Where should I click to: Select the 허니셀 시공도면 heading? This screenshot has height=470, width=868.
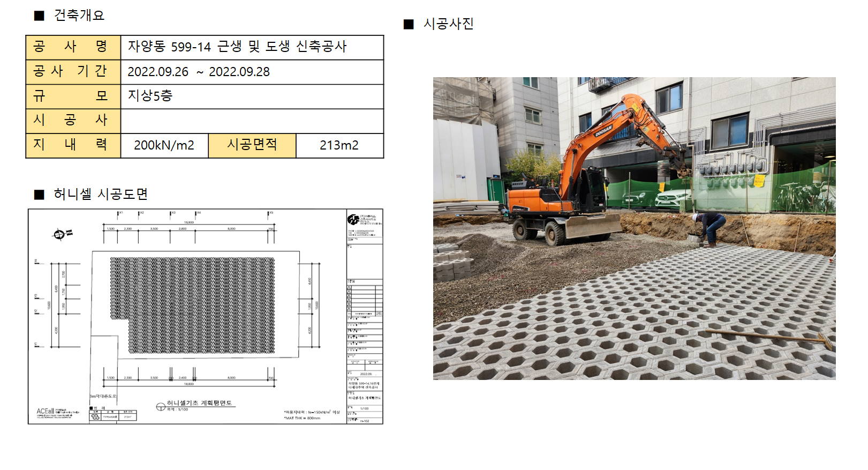coord(101,194)
